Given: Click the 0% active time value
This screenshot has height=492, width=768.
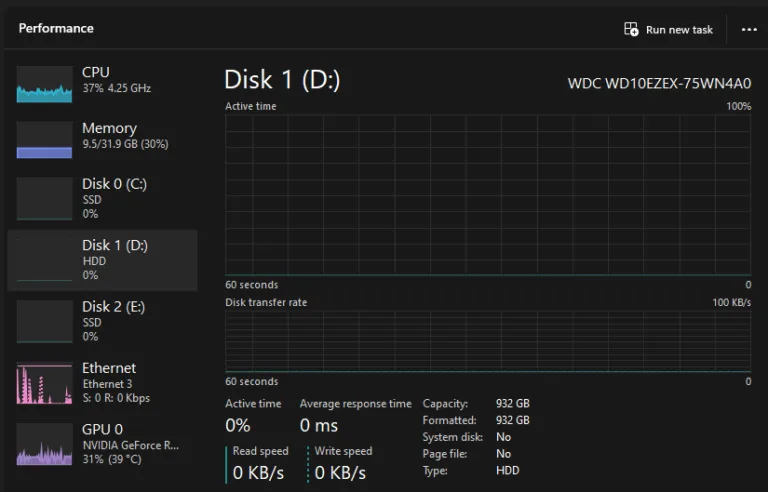Looking at the screenshot, I should [x=238, y=425].
